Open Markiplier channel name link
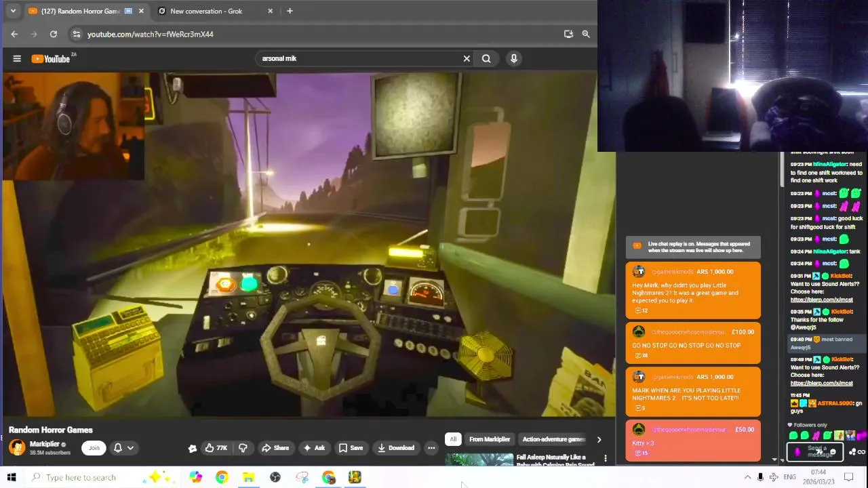Image resolution: width=868 pixels, height=488 pixels. (44, 444)
